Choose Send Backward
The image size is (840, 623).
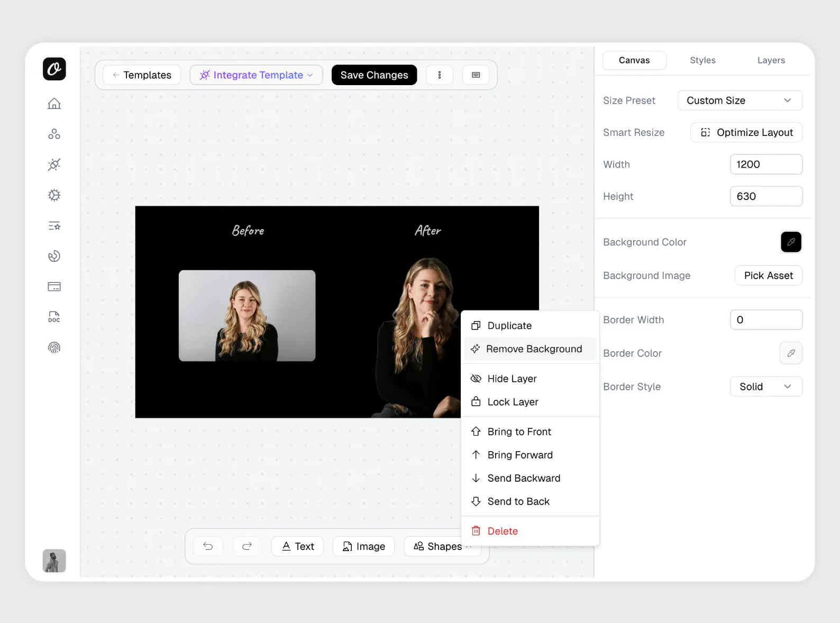pyautogui.click(x=530, y=478)
